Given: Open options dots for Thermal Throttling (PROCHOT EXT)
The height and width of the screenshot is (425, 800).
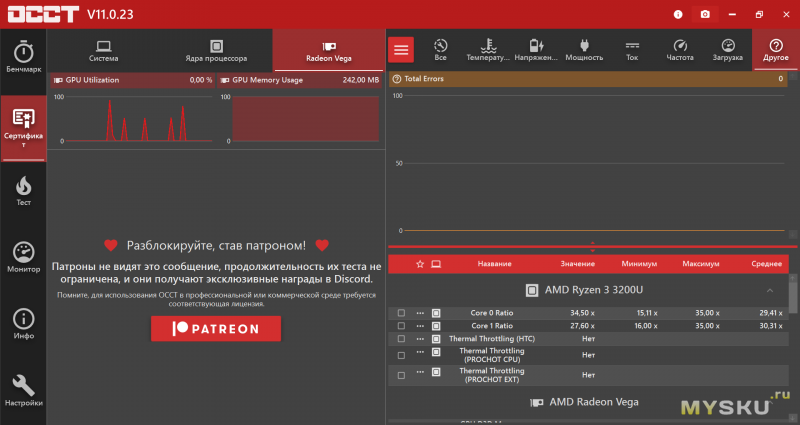Looking at the screenshot, I should [420, 371].
